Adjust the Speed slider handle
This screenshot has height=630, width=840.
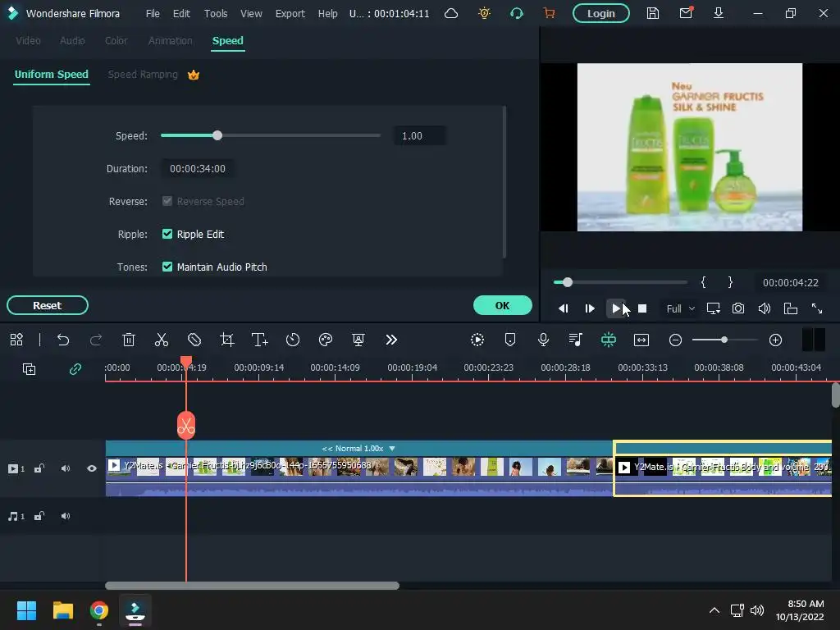point(217,135)
